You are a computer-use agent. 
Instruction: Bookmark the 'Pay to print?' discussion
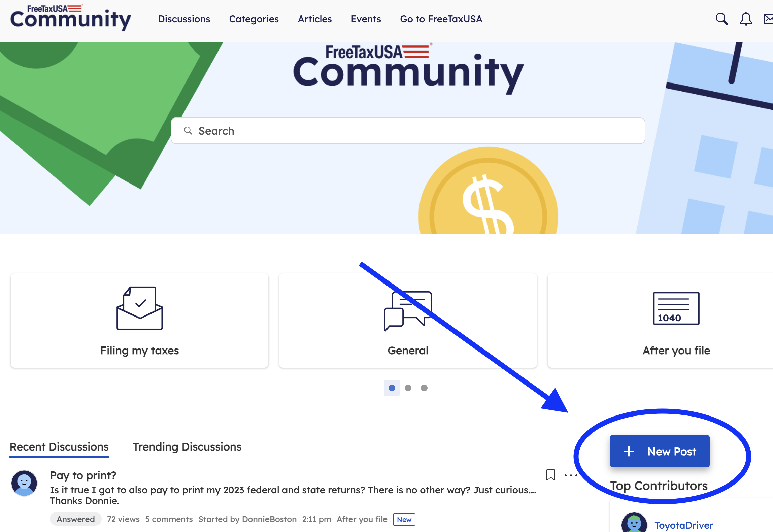pos(550,475)
